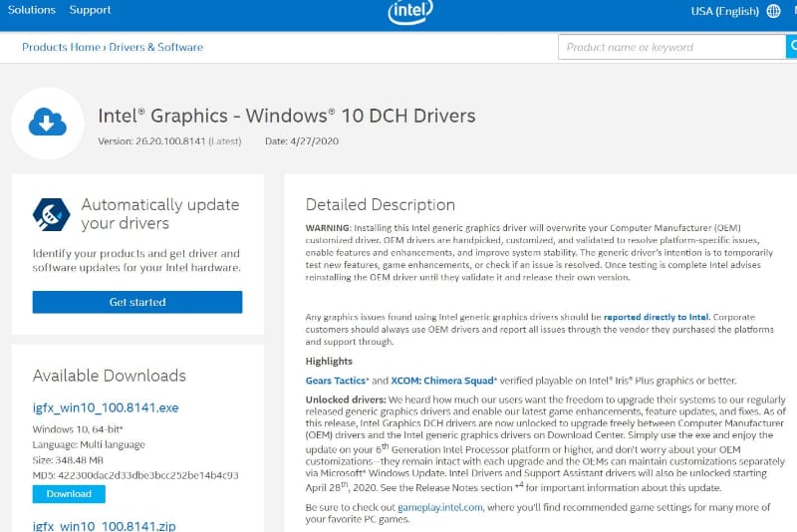This screenshot has height=532, width=797.
Task: Follow the reported directly to Intel link
Action: (656, 317)
